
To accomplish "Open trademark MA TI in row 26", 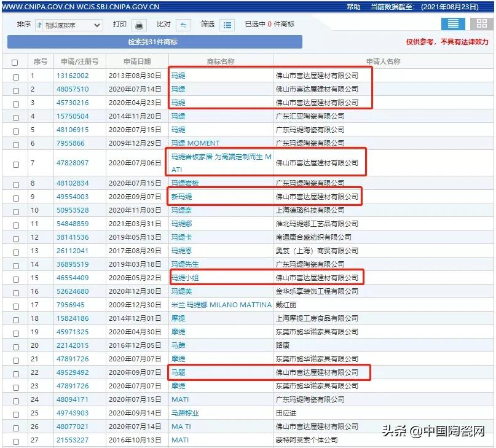I will click(181, 426).
